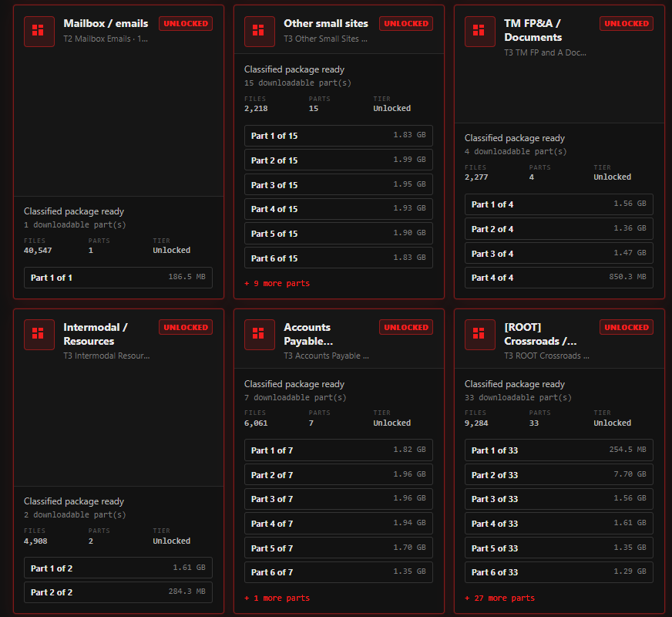Click subtitle 'T2 Mailbox Emails · 1...'
The image size is (672, 617).
click(x=106, y=39)
